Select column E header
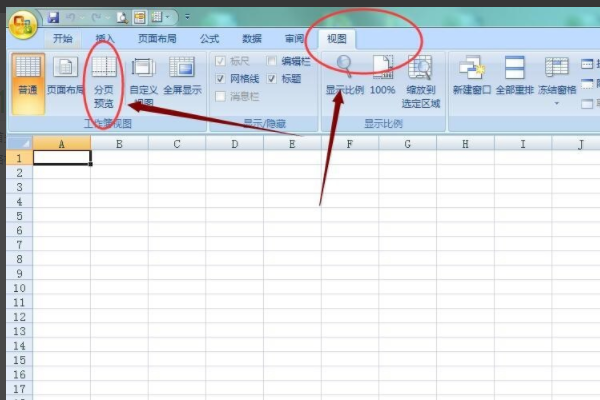The width and height of the screenshot is (600, 400). click(x=292, y=144)
